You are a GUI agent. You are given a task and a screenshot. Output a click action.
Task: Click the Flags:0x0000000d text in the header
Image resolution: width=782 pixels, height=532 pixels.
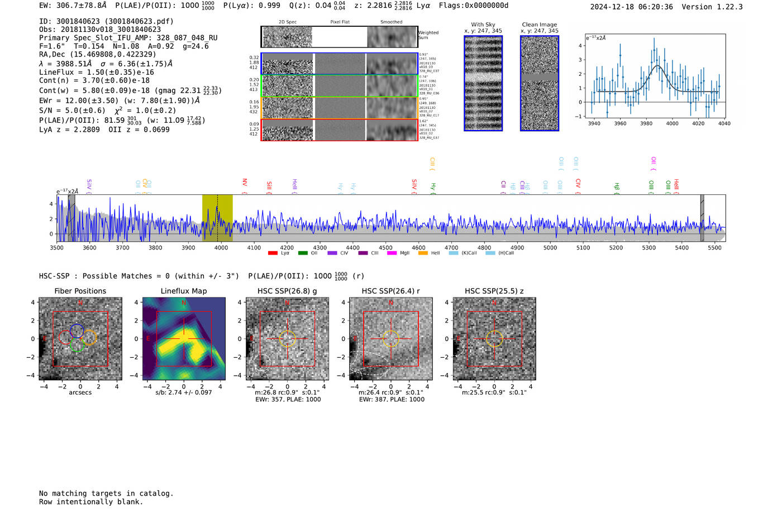(474, 6)
